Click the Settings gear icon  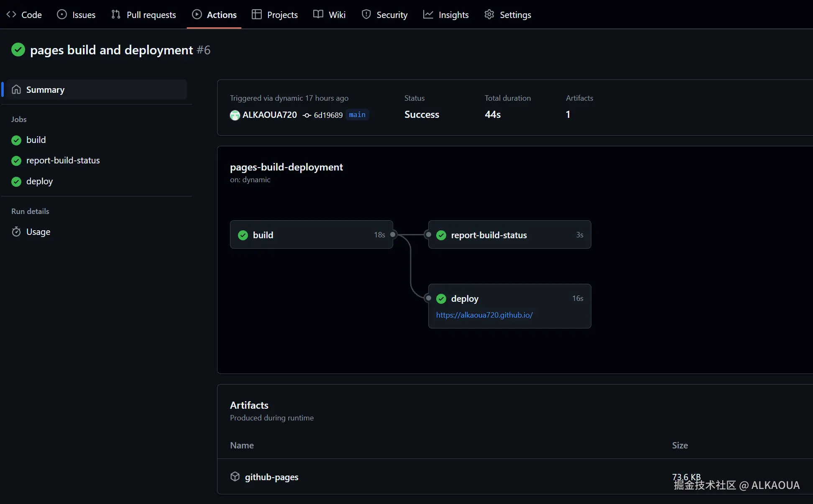coord(489,15)
